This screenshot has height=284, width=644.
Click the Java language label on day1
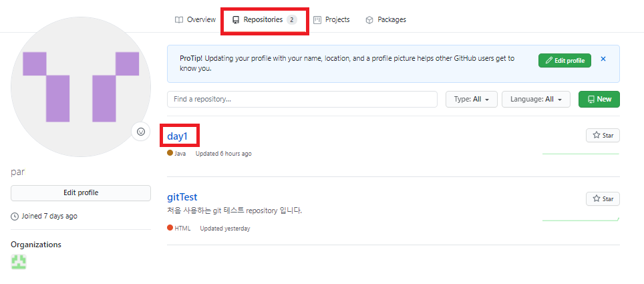pos(176,153)
